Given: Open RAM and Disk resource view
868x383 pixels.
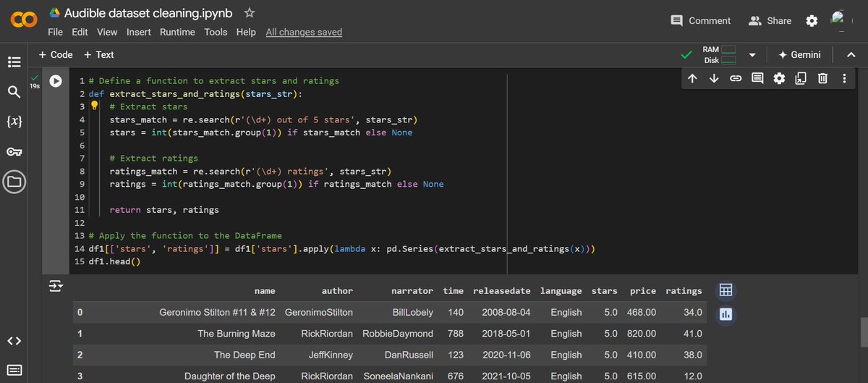Looking at the screenshot, I should pyautogui.click(x=719, y=55).
